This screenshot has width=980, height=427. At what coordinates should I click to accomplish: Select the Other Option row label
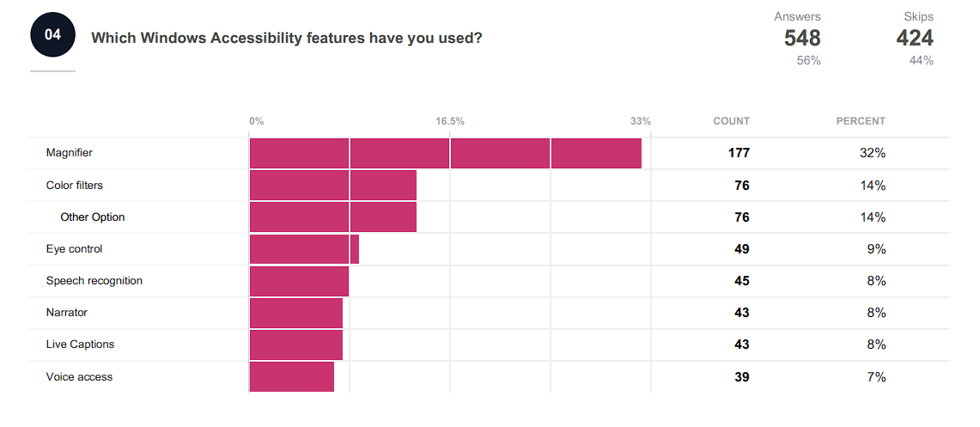(93, 217)
